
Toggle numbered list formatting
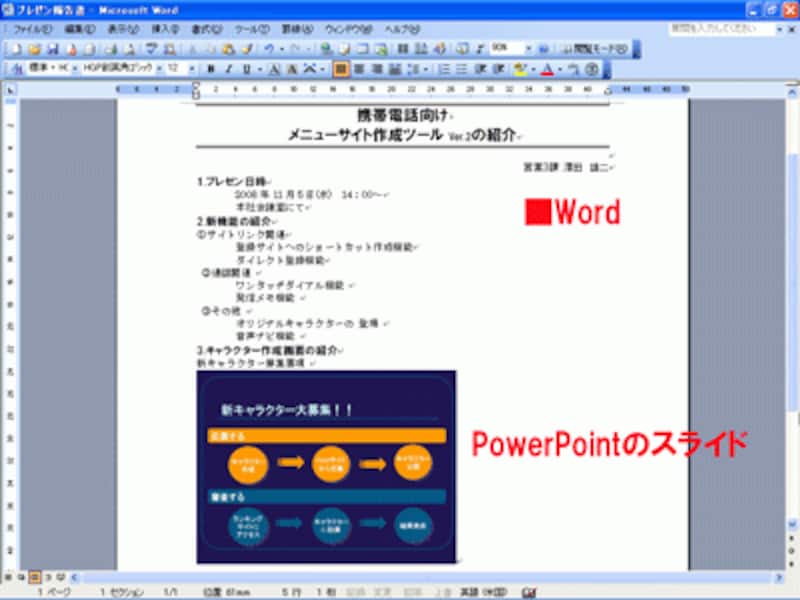coord(444,69)
